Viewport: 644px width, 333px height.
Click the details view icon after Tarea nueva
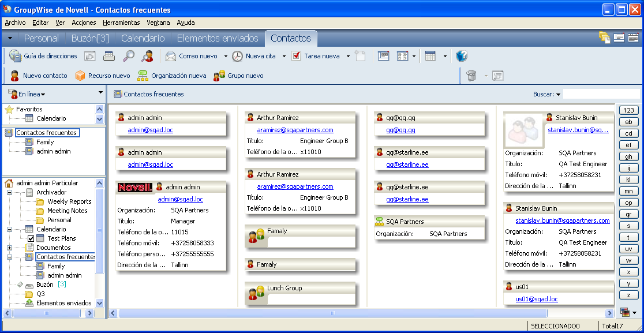click(x=383, y=56)
